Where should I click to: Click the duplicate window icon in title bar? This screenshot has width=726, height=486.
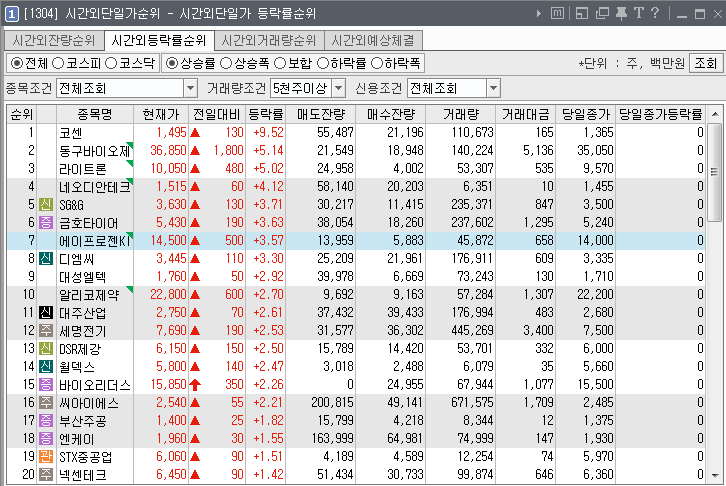602,13
